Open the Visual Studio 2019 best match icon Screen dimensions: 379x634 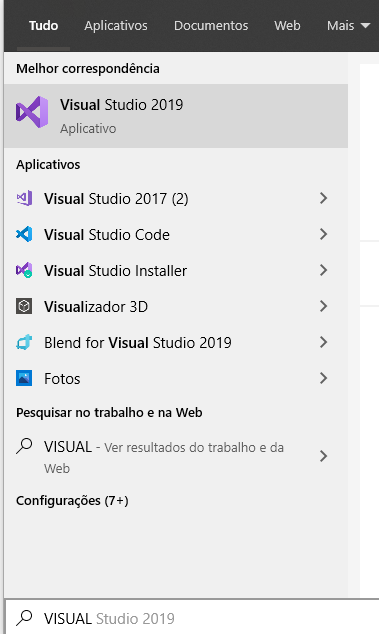32,112
